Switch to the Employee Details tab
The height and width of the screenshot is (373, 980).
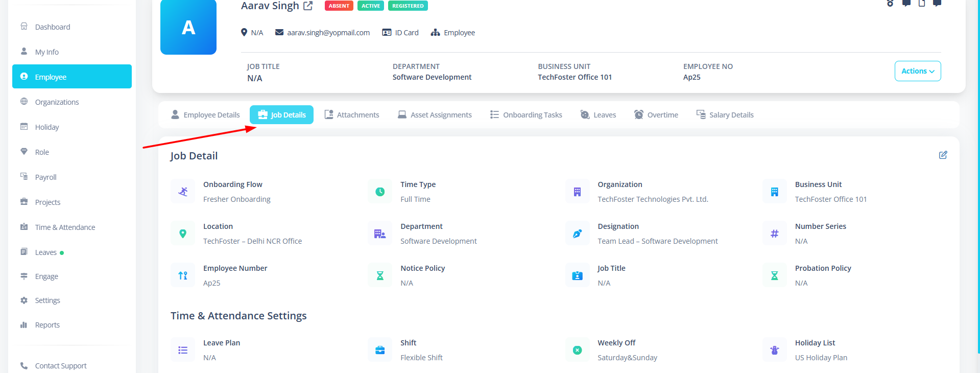click(205, 115)
